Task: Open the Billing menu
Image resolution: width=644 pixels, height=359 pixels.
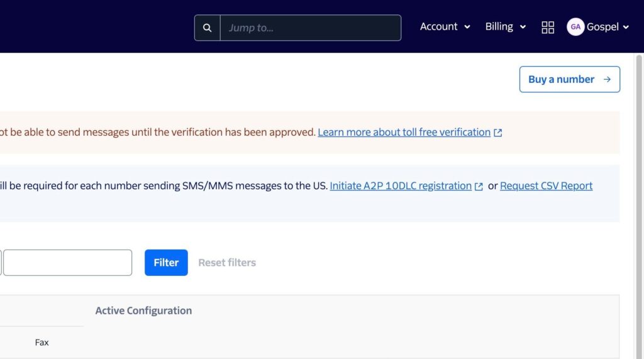Action: pyautogui.click(x=499, y=26)
